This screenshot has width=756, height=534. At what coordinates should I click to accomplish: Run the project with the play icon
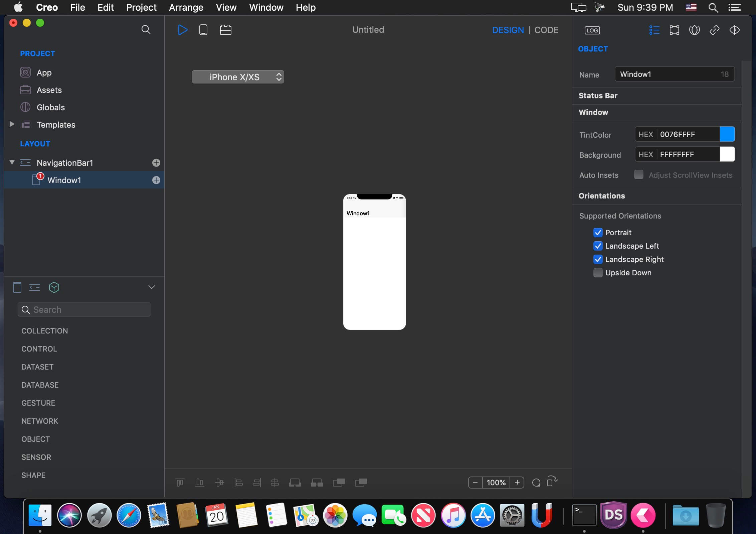coord(182,30)
